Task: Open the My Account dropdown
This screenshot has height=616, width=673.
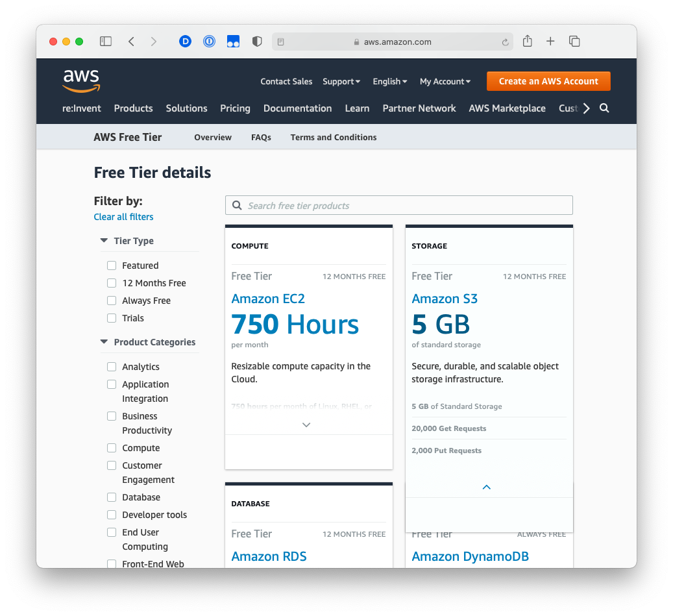Action: tap(445, 82)
